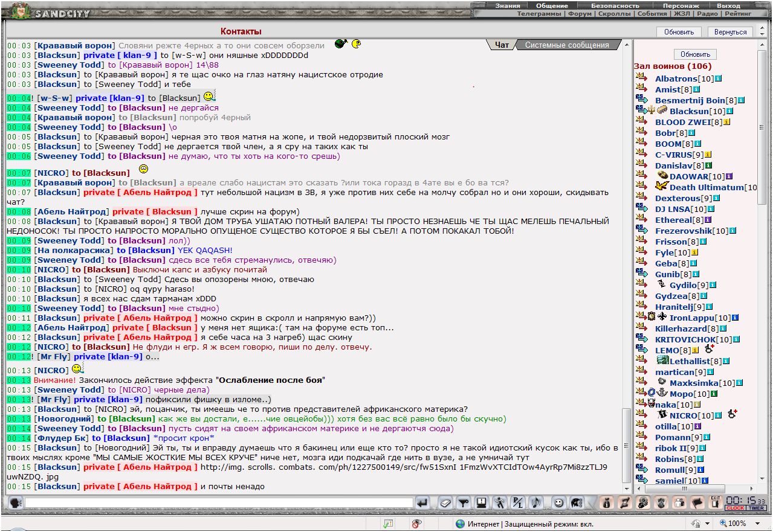The width and height of the screenshot is (773, 532).
Task: Open the Общение menu
Action: (552, 5)
